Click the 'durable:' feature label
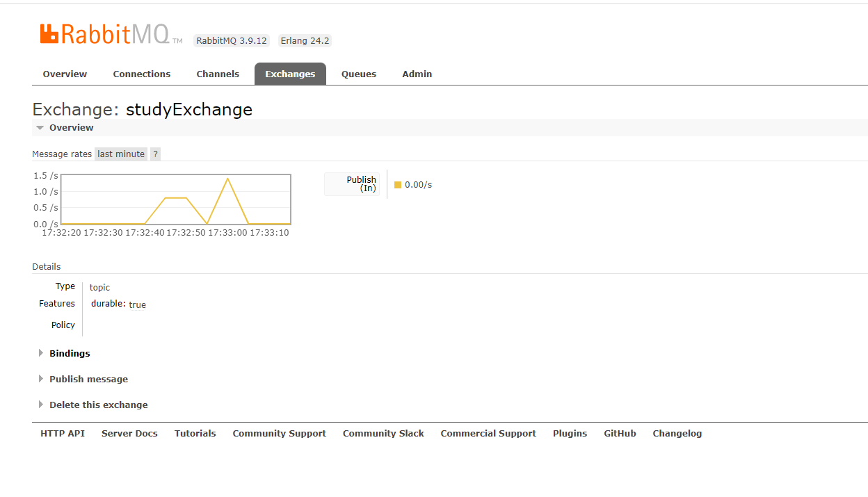The height and width of the screenshot is (497, 868). [108, 304]
